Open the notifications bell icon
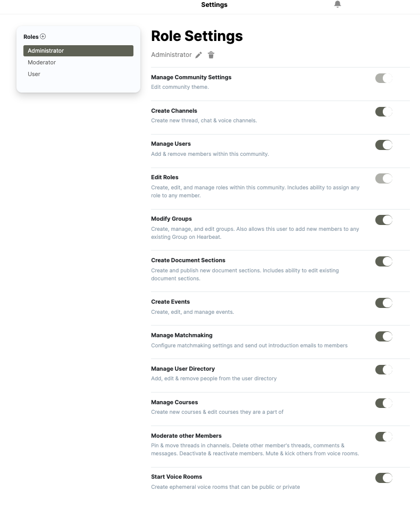This screenshot has height=517, width=420. pos(337,4)
